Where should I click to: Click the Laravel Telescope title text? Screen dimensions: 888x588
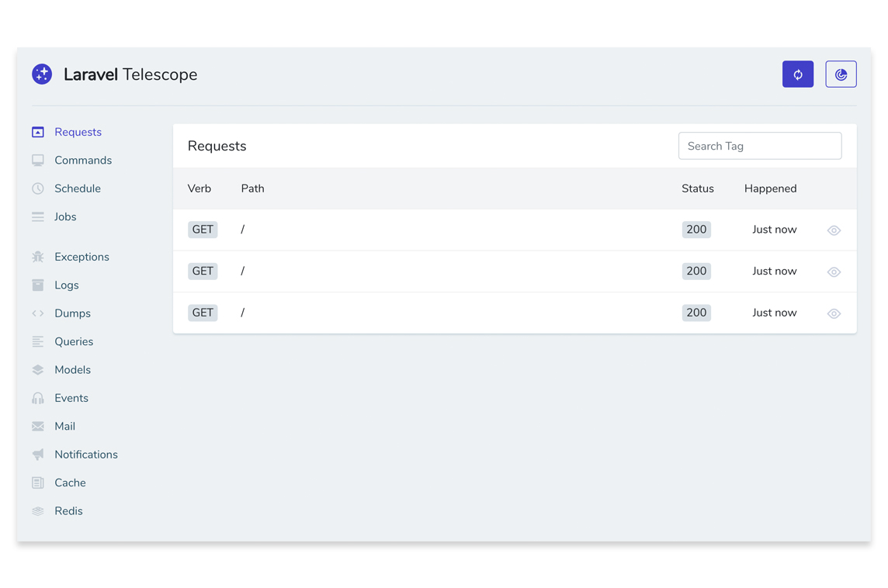[130, 74]
